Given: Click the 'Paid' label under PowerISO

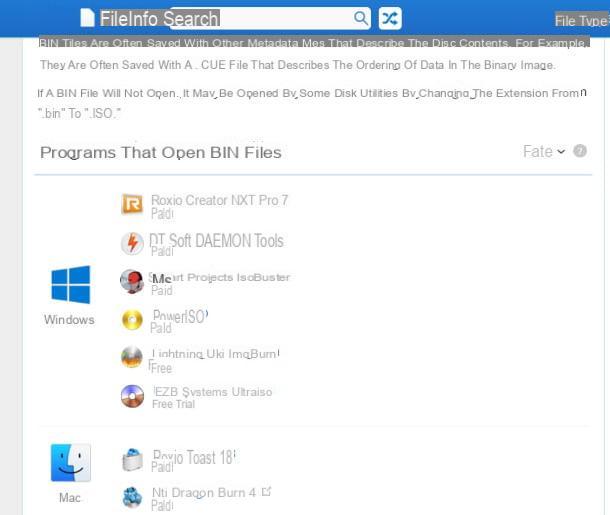Looking at the screenshot, I should tap(161, 328).
